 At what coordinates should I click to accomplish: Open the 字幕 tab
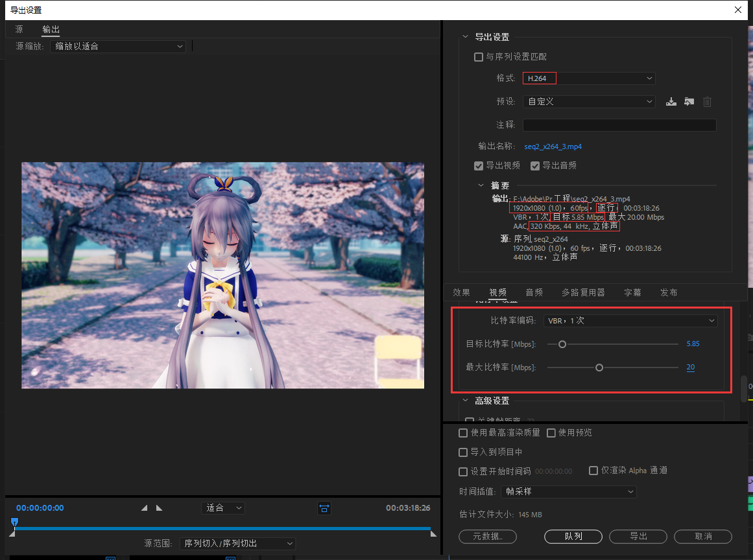(632, 292)
